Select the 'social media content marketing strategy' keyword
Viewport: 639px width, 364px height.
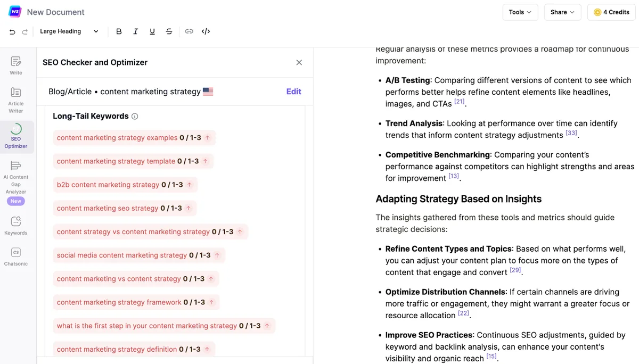(139, 255)
